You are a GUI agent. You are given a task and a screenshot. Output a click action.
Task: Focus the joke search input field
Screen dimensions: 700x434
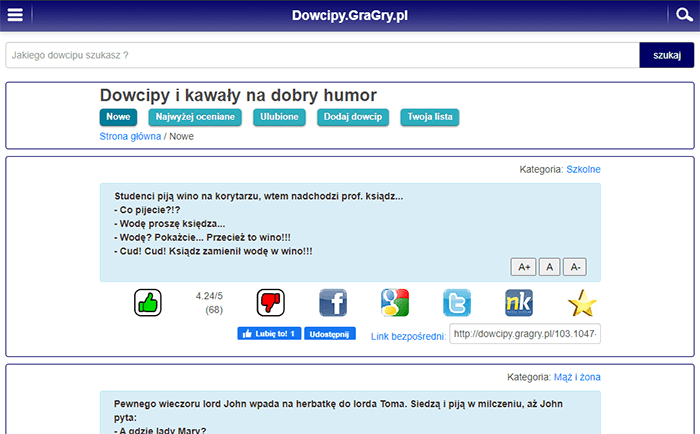[x=322, y=55]
